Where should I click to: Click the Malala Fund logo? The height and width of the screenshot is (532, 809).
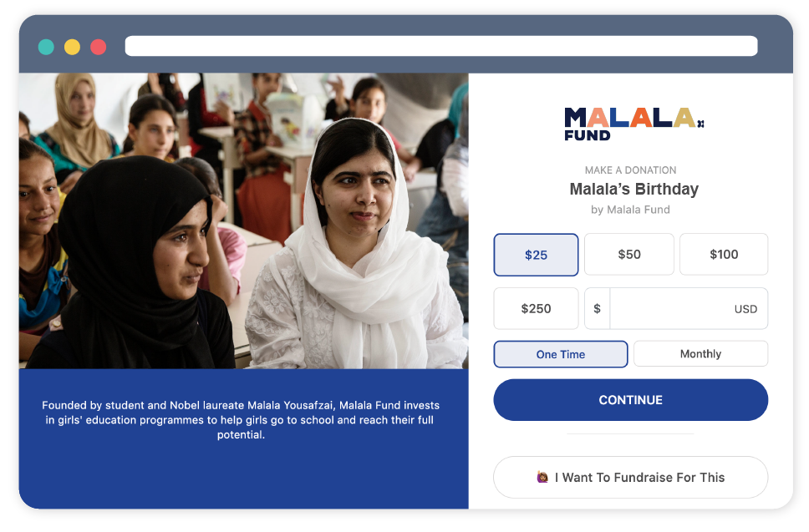tap(633, 124)
